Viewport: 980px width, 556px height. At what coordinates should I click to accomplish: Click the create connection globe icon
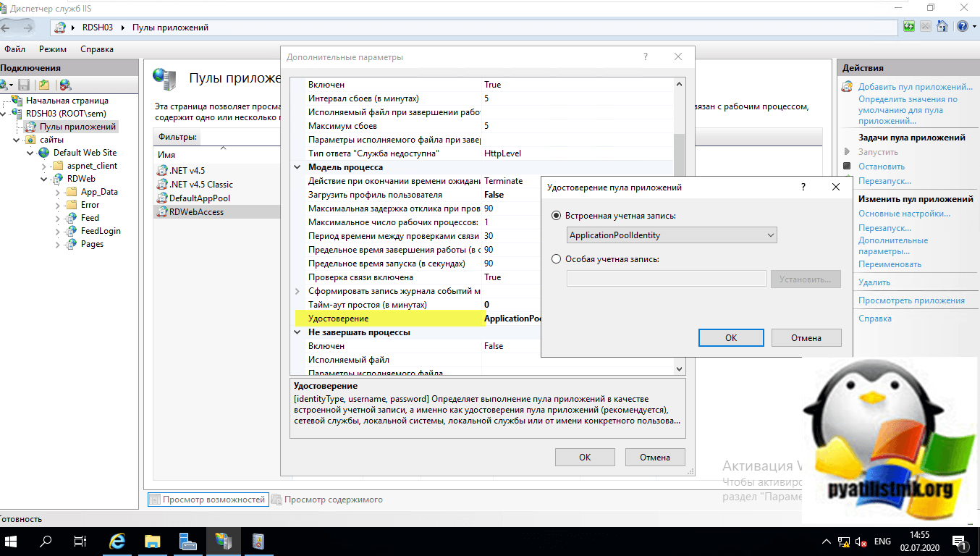coord(5,85)
